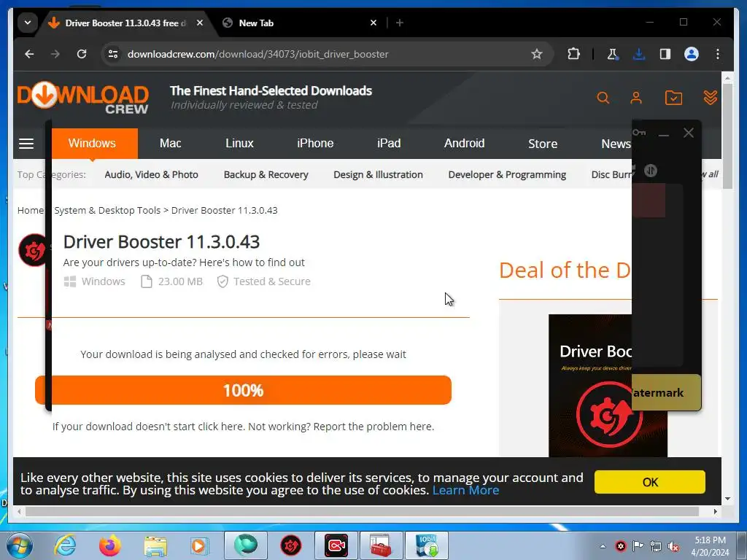Go back to previous page
The height and width of the screenshot is (560, 747).
(29, 54)
